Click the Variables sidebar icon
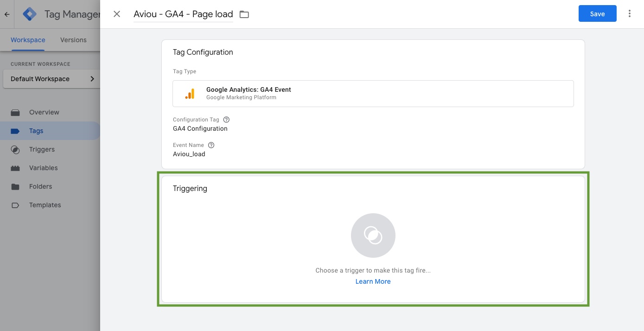Viewport: 644px width, 331px height. click(15, 168)
